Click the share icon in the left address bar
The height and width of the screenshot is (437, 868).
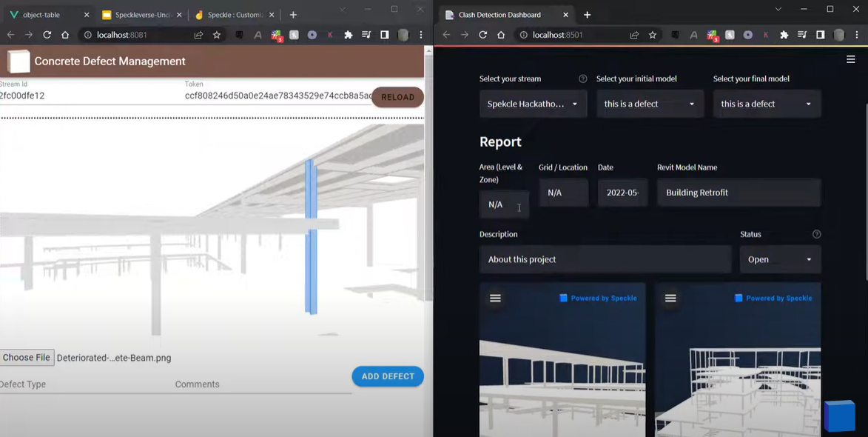coord(198,34)
